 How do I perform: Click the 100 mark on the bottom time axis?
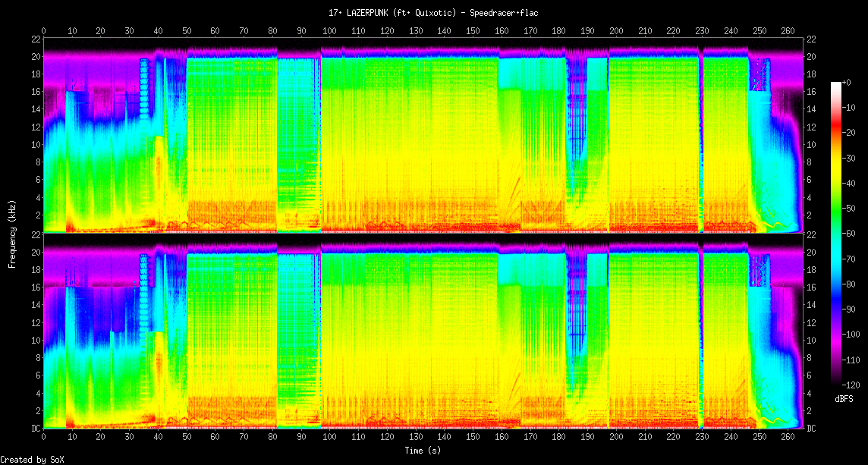329,438
